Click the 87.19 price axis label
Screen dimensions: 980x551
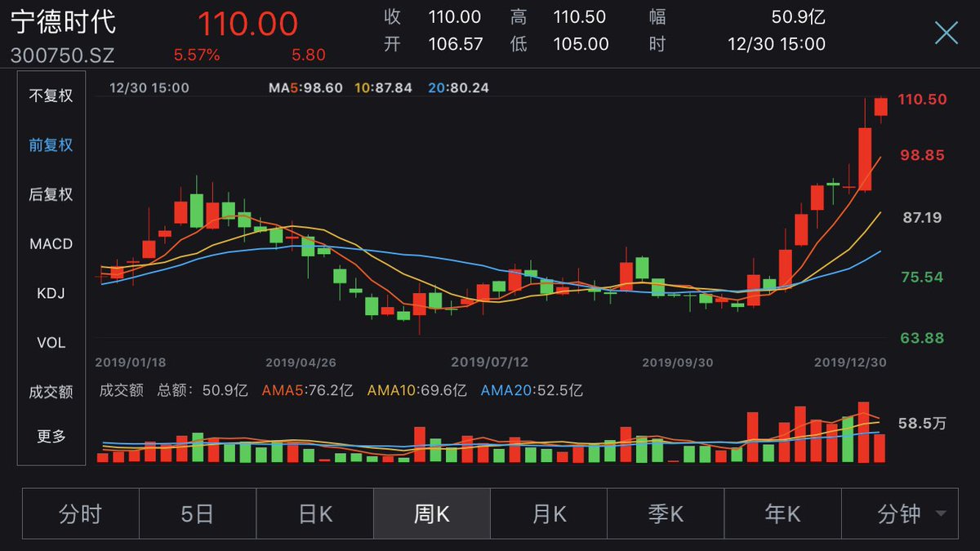pos(922,217)
